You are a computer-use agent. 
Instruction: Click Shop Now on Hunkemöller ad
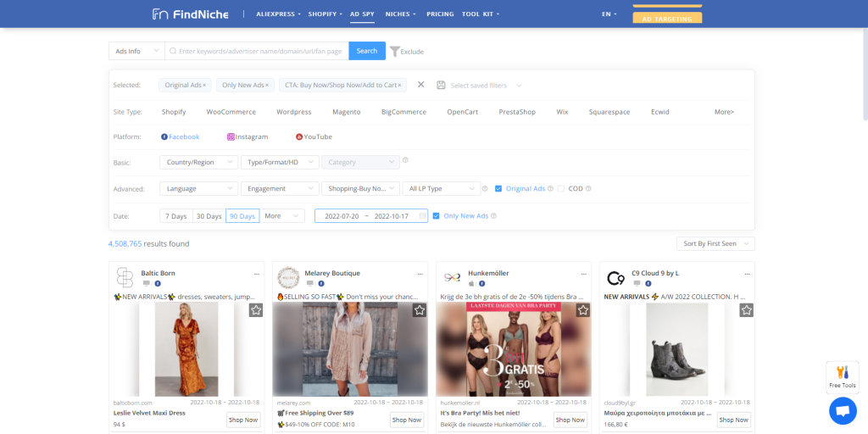point(570,420)
